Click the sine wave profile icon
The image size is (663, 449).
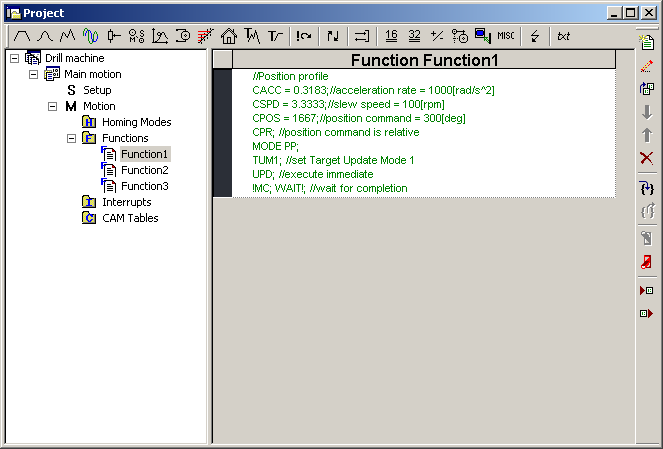90,36
